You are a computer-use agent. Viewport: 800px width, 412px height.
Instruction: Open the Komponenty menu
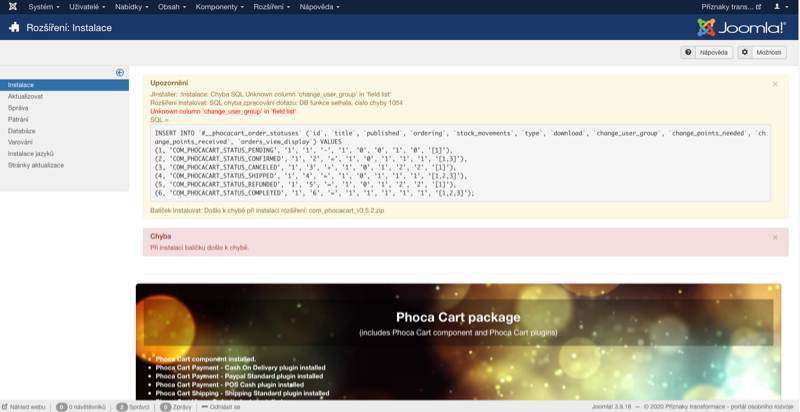219,7
